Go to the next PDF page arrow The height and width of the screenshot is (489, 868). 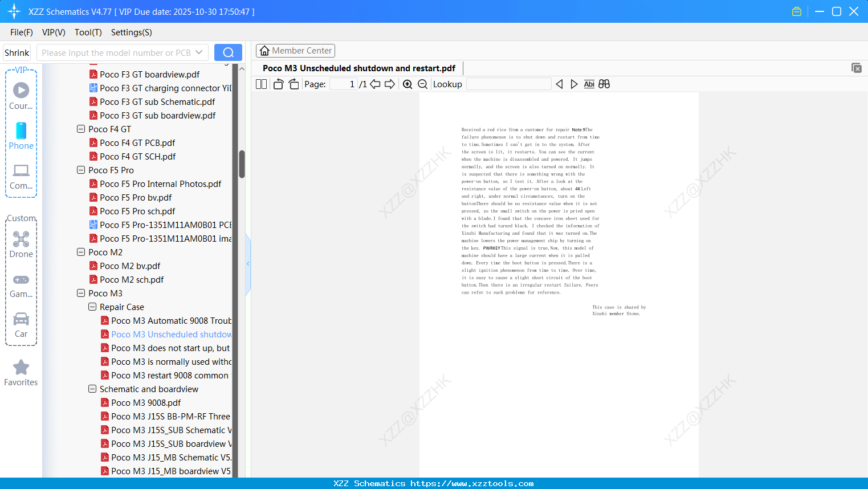[390, 84]
